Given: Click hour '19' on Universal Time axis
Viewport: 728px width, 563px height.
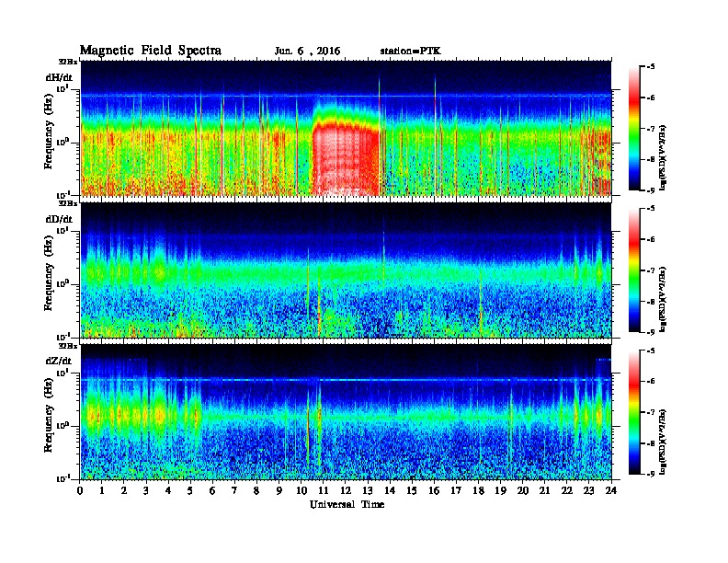Looking at the screenshot, I should (500, 491).
